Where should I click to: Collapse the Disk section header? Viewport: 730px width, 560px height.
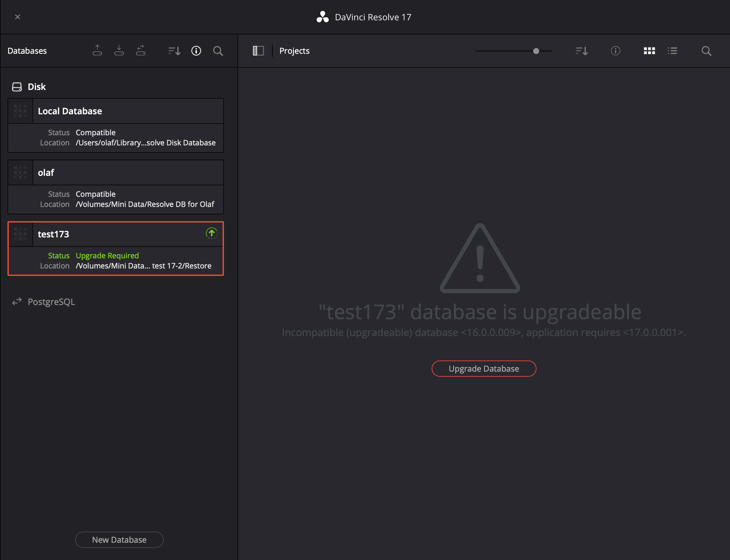(x=37, y=87)
